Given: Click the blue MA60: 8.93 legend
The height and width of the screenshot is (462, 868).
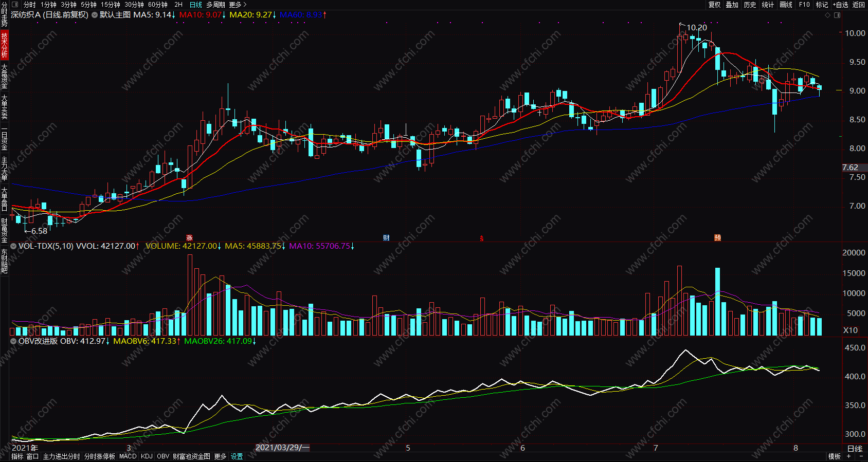Looking at the screenshot, I should pyautogui.click(x=303, y=15).
